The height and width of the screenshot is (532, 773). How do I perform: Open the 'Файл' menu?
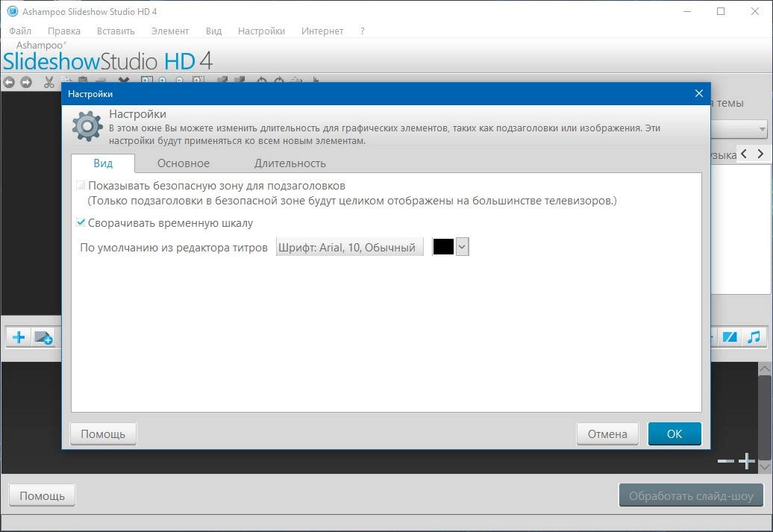click(20, 31)
